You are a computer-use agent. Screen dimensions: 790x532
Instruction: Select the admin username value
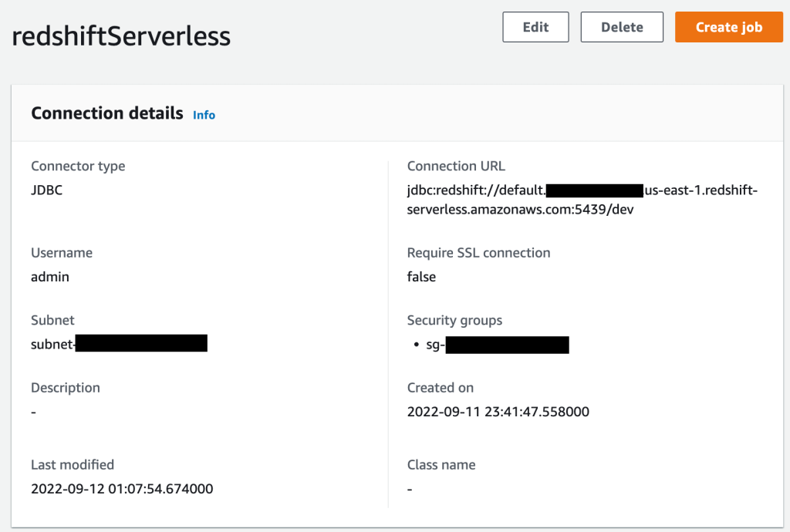click(x=49, y=276)
